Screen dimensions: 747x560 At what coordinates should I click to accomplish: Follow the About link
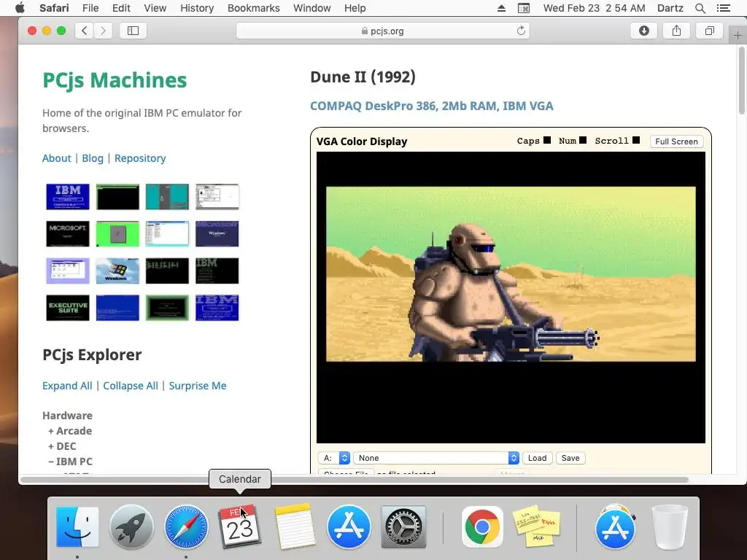click(57, 158)
